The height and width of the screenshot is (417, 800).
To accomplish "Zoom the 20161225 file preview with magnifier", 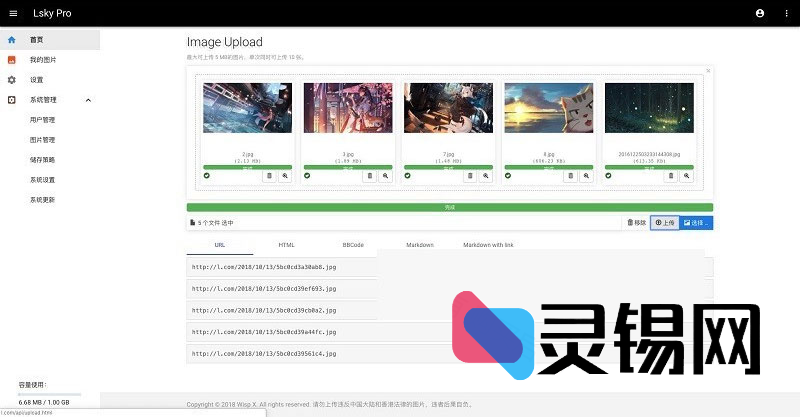I will click(687, 176).
